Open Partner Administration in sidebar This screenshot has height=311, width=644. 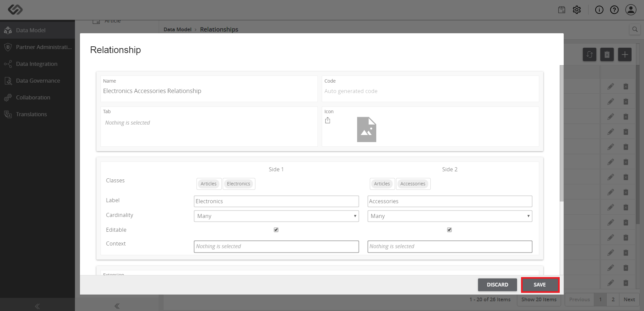(37, 47)
